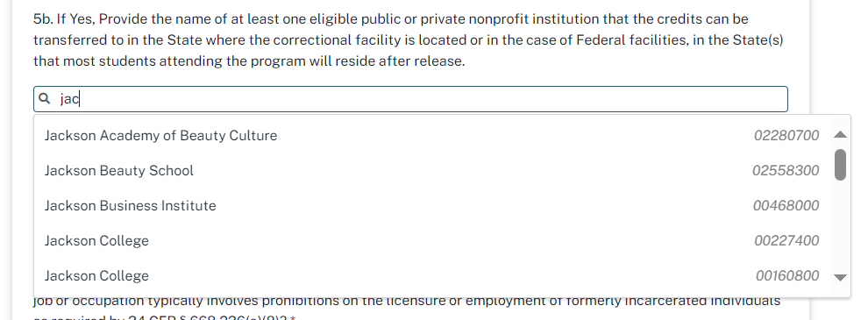Click the 'transferred to in the State' text line
This screenshot has width=868, height=320.
(x=408, y=40)
